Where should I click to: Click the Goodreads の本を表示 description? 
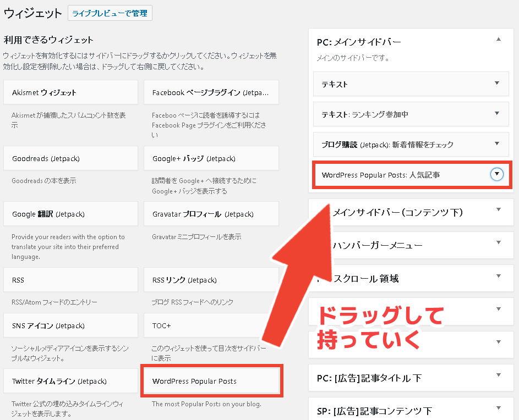[x=43, y=181]
